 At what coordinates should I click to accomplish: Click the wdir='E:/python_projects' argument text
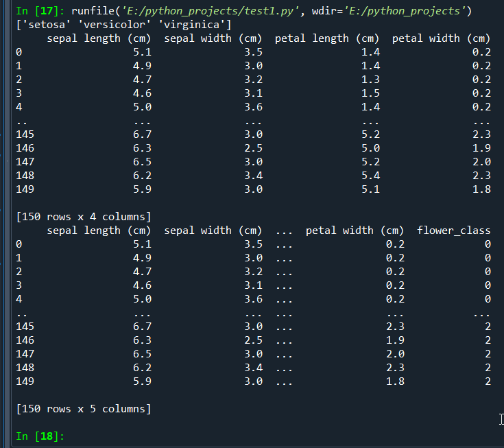click(x=389, y=11)
